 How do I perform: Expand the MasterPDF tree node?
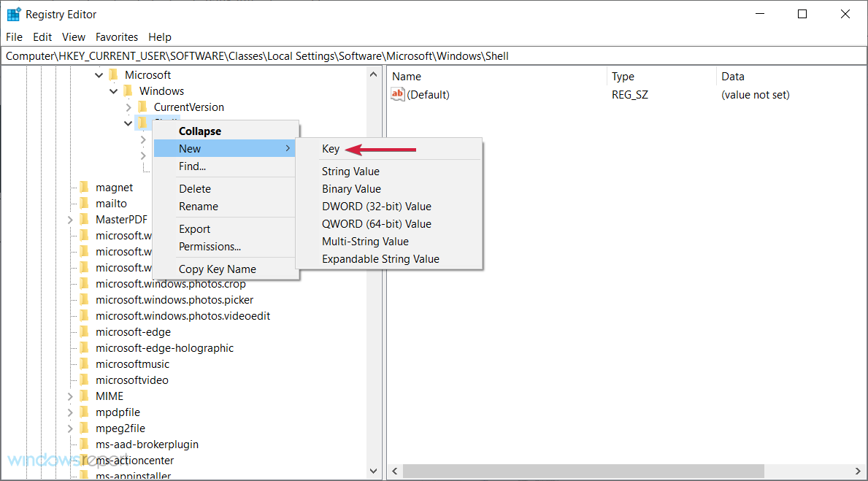70,220
